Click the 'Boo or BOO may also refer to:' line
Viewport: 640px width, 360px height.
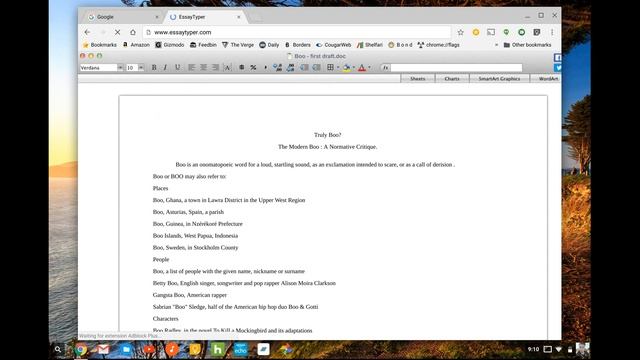point(189,176)
